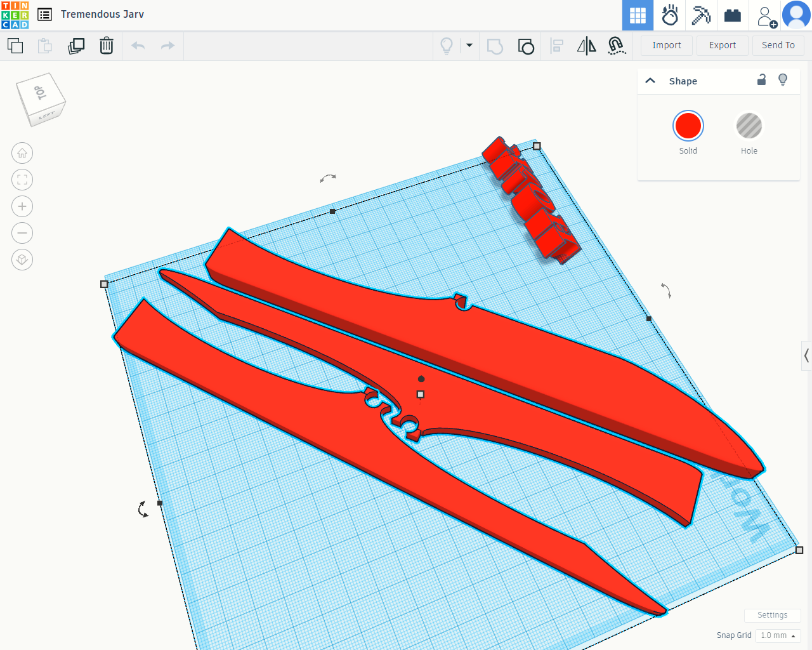Viewport: 812px width, 650px height.
Task: Switch to Bricks mode
Action: pos(733,15)
